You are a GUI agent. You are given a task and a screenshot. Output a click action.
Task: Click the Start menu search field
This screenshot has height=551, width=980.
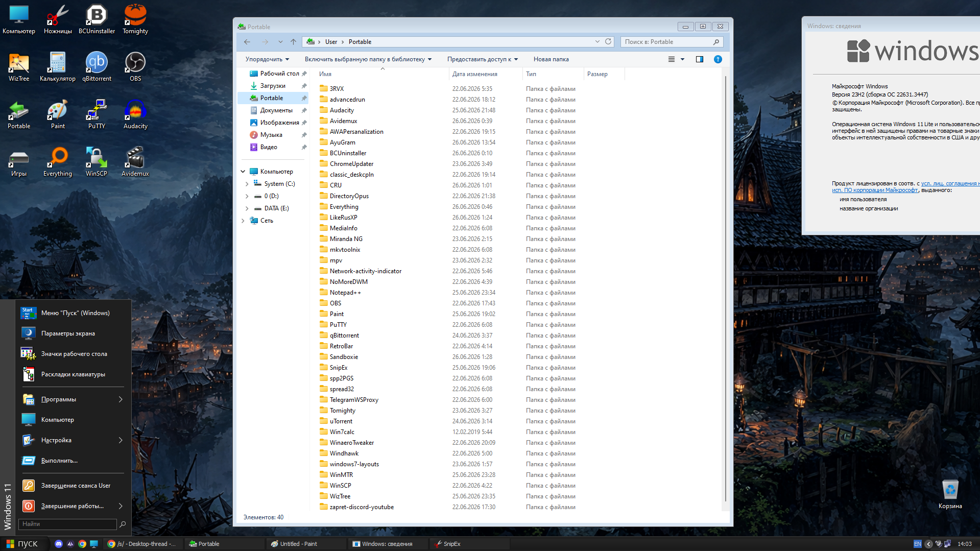67,524
